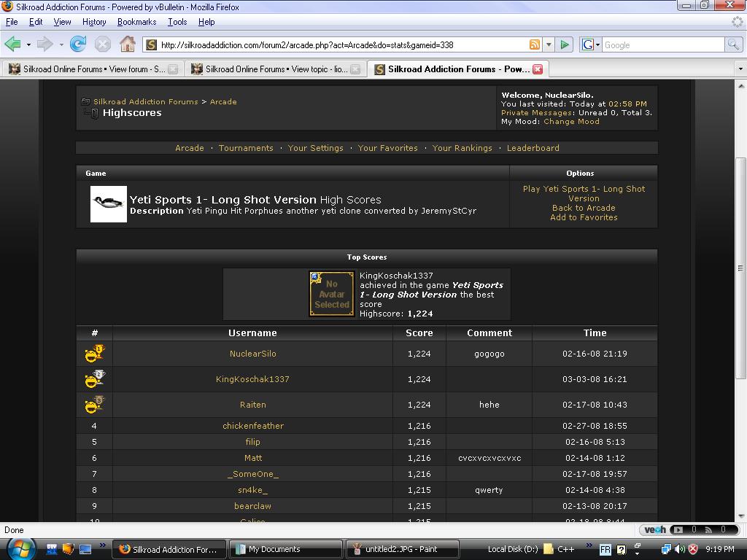Click the volume speaker tray icon
Screen dimensions: 747x560
(x=680, y=549)
